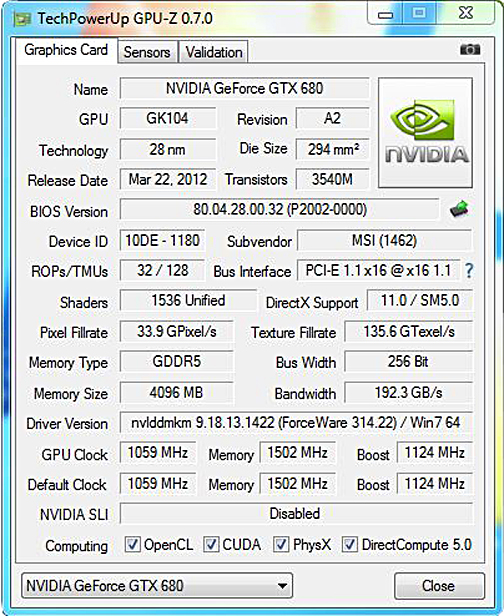Viewport: 504px width, 616px height.
Task: Click the GPU field GK104
Action: coord(168,118)
